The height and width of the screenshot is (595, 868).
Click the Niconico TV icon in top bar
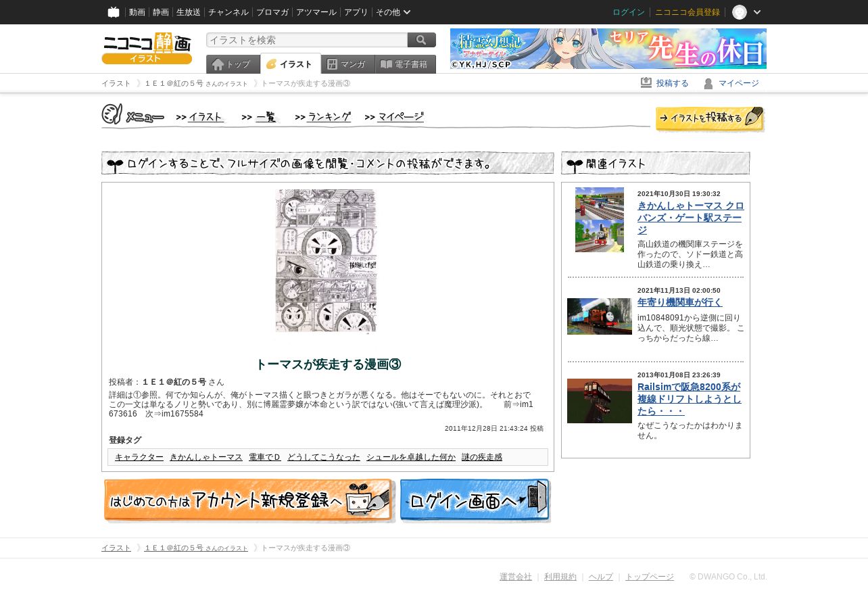coord(114,12)
